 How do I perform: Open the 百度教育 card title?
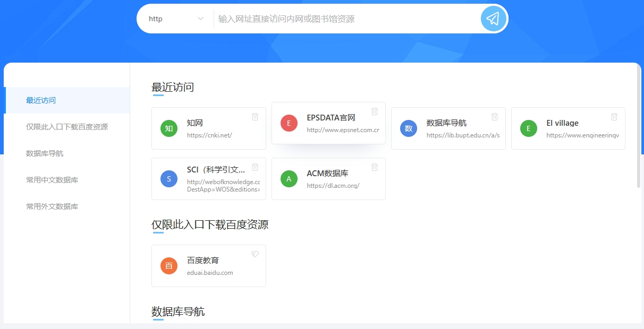click(203, 261)
